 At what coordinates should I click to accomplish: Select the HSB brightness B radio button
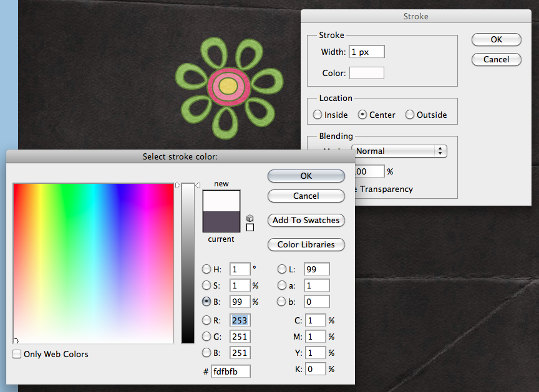[x=206, y=302]
